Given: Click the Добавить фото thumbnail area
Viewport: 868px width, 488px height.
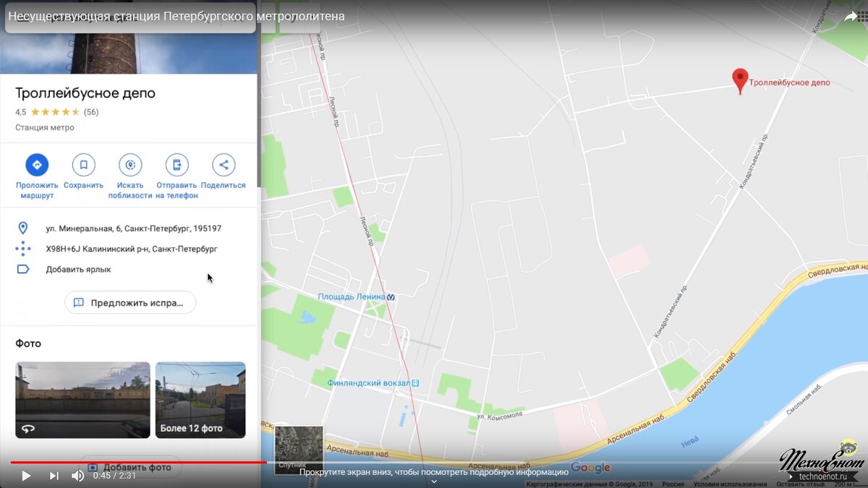Looking at the screenshot, I should (129, 466).
